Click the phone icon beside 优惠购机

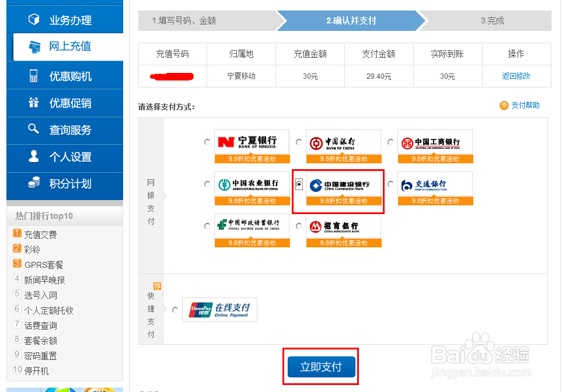[33, 76]
